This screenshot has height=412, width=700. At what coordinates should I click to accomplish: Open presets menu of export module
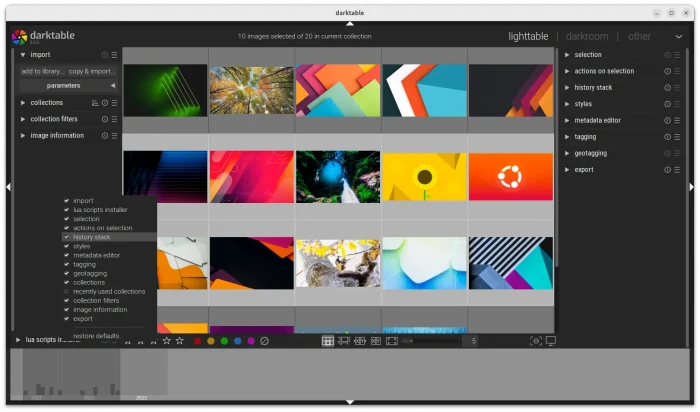[x=677, y=170]
